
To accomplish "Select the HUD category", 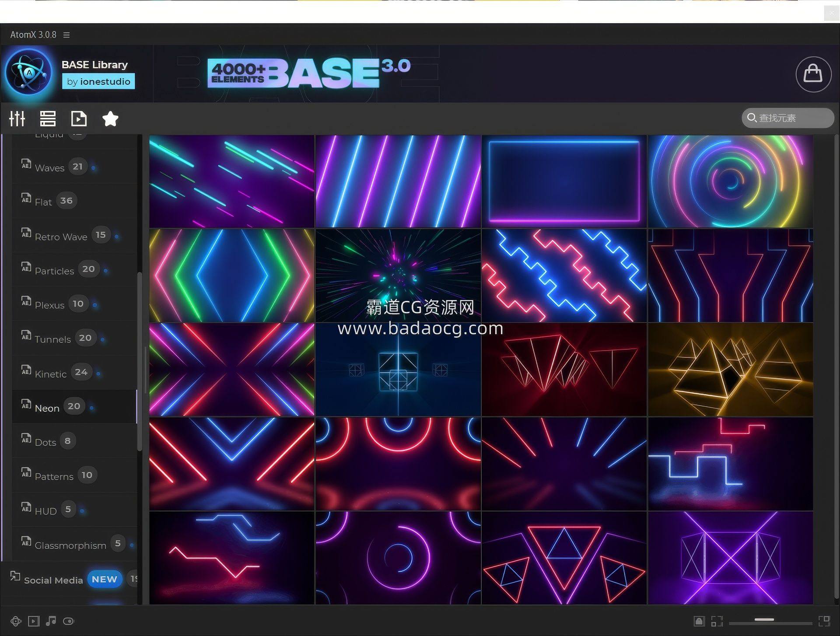I will 74,510.
